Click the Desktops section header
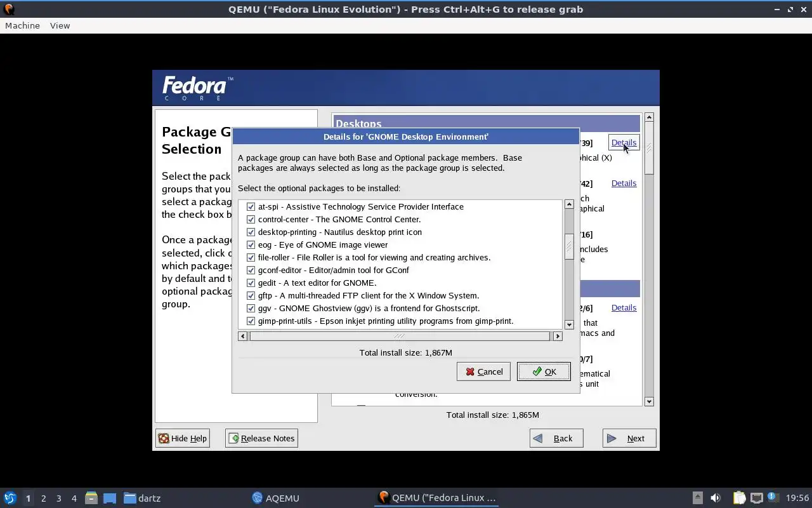 487,124
